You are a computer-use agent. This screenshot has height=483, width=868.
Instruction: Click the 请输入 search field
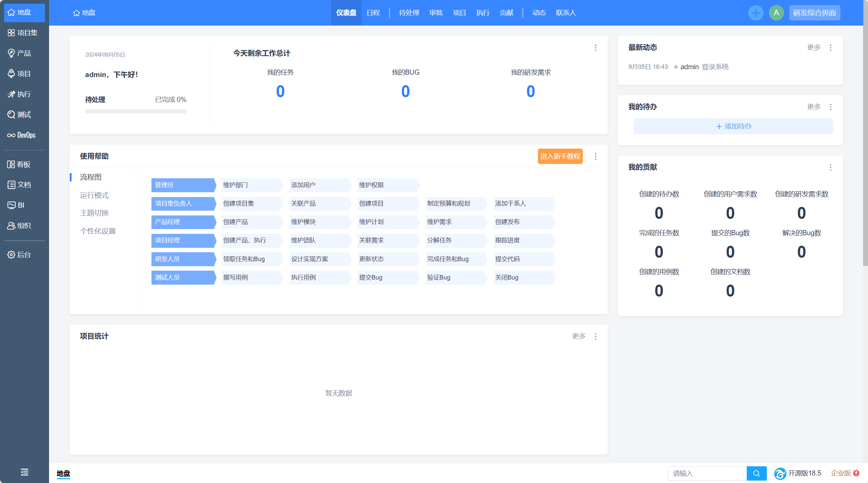pos(707,473)
